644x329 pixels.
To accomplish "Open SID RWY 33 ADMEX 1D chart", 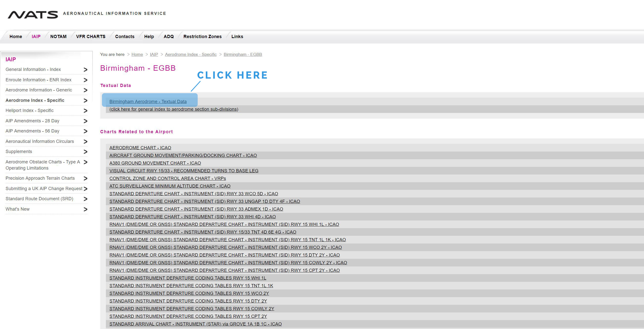I will [x=196, y=209].
